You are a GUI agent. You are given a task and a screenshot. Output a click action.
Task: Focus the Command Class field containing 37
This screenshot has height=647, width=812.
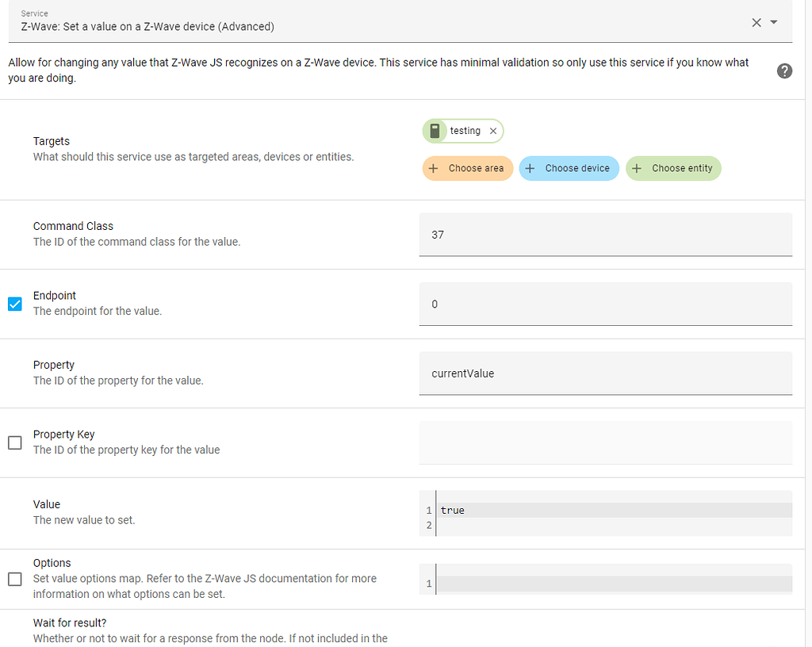[x=605, y=235]
